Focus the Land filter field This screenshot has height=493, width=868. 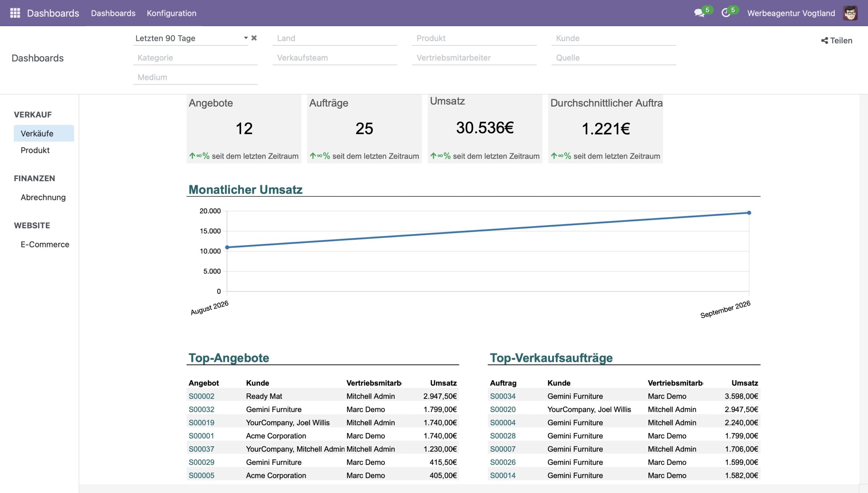[335, 38]
